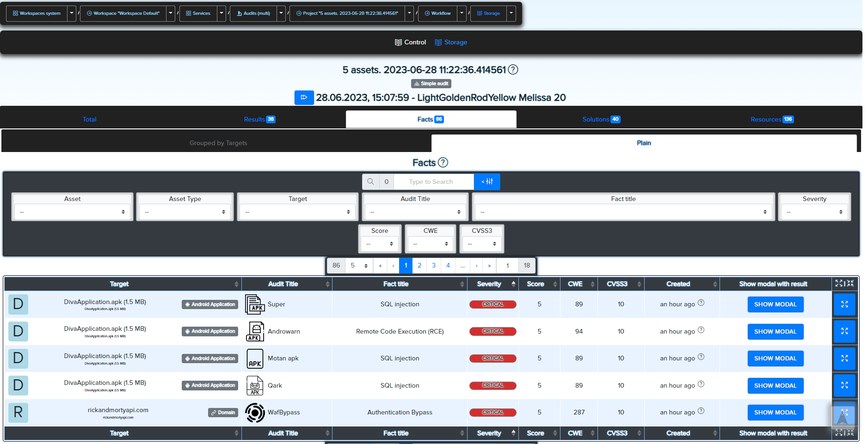Show modal for Qark SQL injection

tap(776, 385)
